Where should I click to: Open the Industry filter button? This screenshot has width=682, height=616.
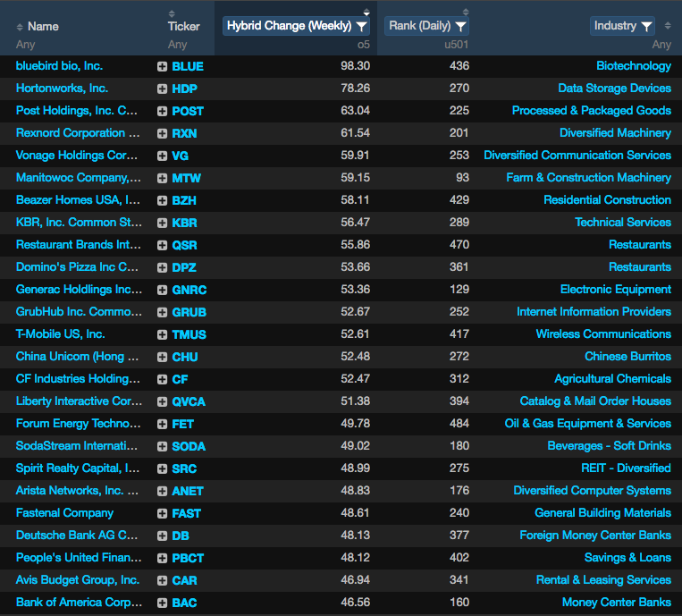point(622,26)
